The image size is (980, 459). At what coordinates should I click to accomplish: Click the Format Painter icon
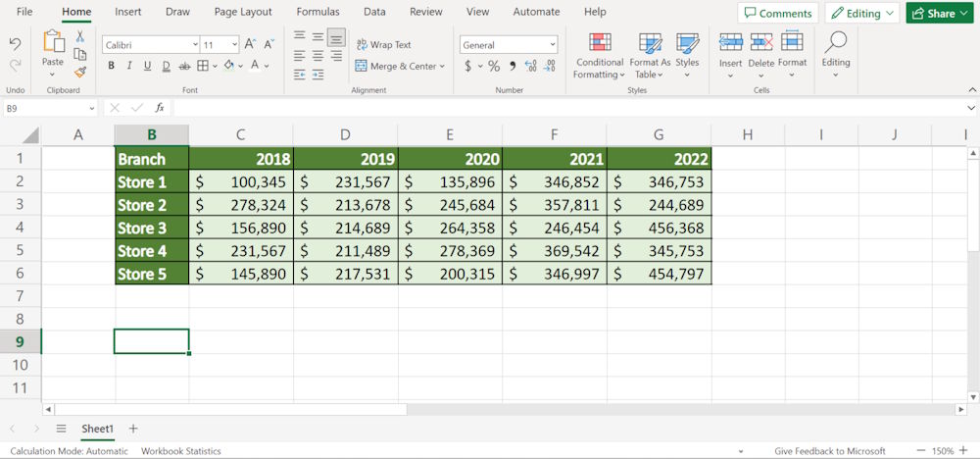80,72
